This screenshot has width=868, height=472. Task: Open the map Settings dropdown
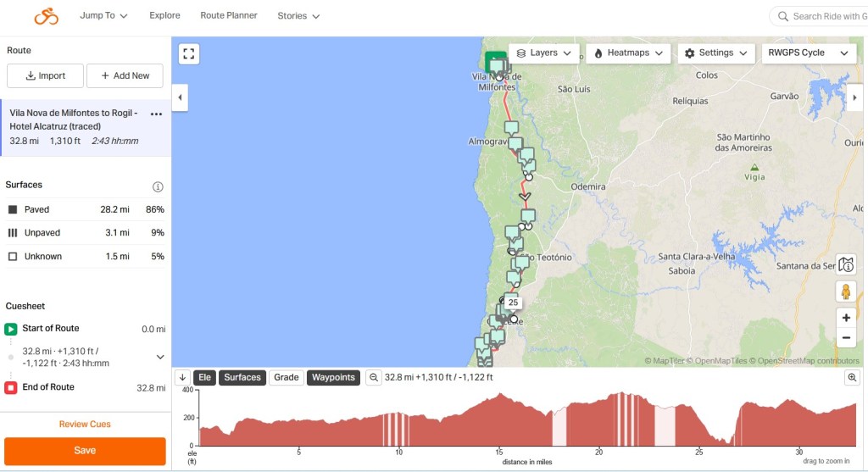coord(715,53)
